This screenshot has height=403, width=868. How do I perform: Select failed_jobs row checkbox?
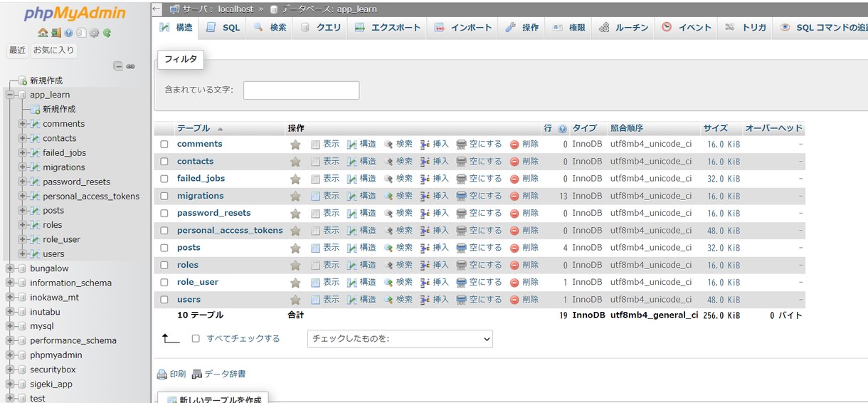[x=164, y=179]
